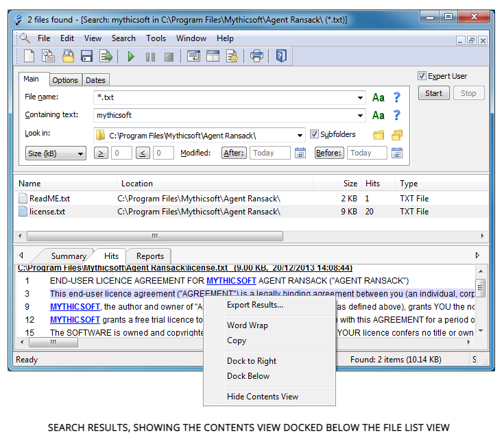Expand the File name dropdown arrow

(x=360, y=98)
